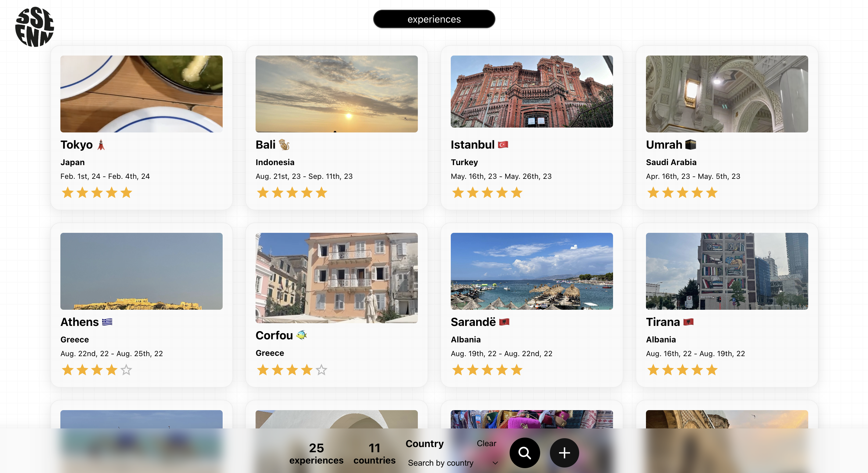Open the Bali sunset photo
This screenshot has height=473, width=868.
coord(336,94)
